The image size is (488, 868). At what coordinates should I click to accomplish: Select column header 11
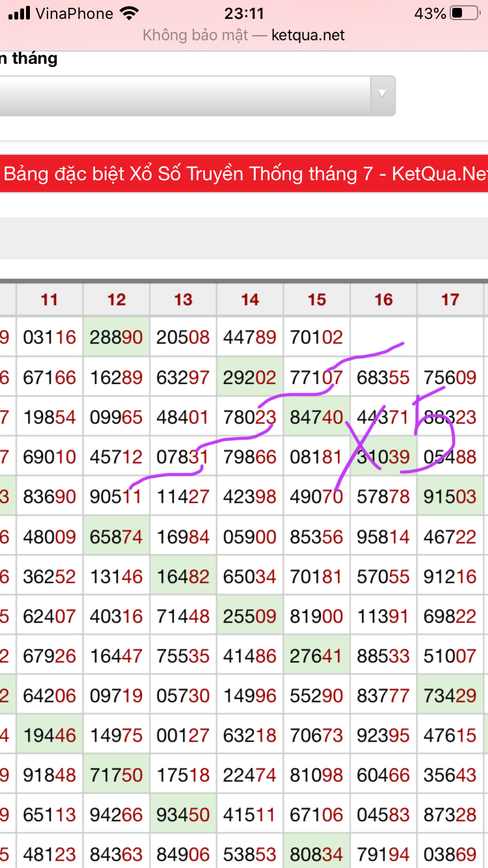point(49,299)
